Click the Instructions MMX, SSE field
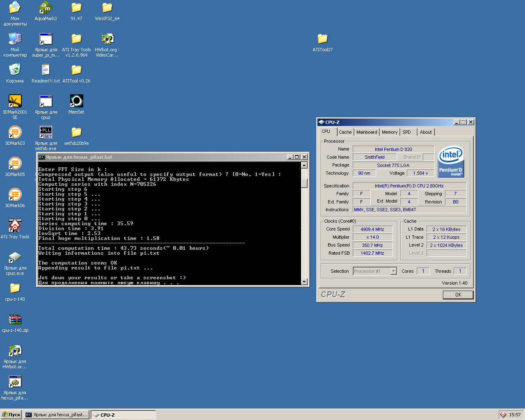The image size is (525, 420). pos(409,210)
